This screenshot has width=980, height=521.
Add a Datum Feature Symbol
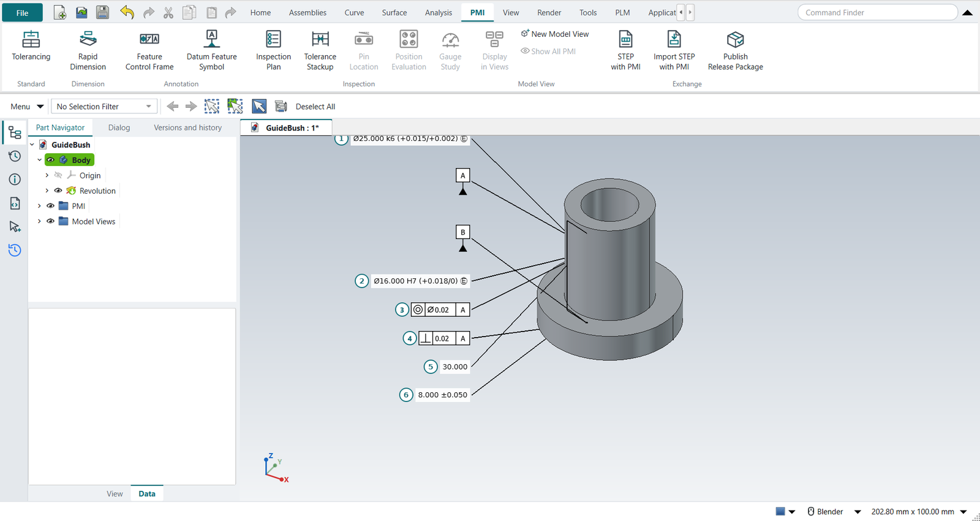click(x=211, y=50)
